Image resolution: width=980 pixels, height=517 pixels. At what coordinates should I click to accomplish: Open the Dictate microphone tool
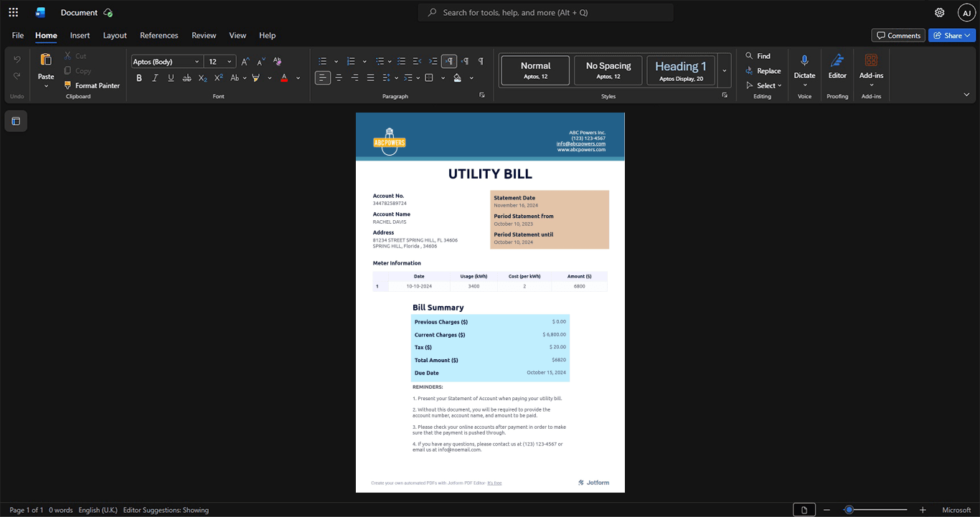click(804, 69)
